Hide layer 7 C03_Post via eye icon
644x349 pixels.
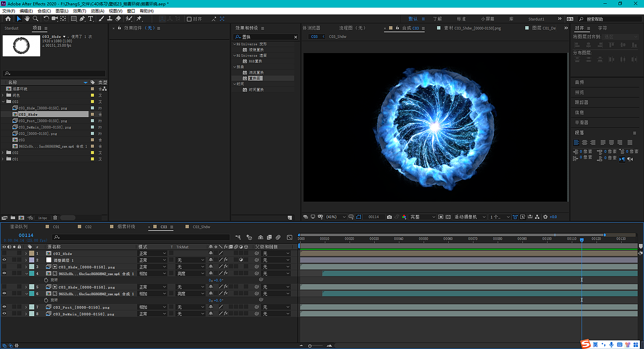point(5,307)
